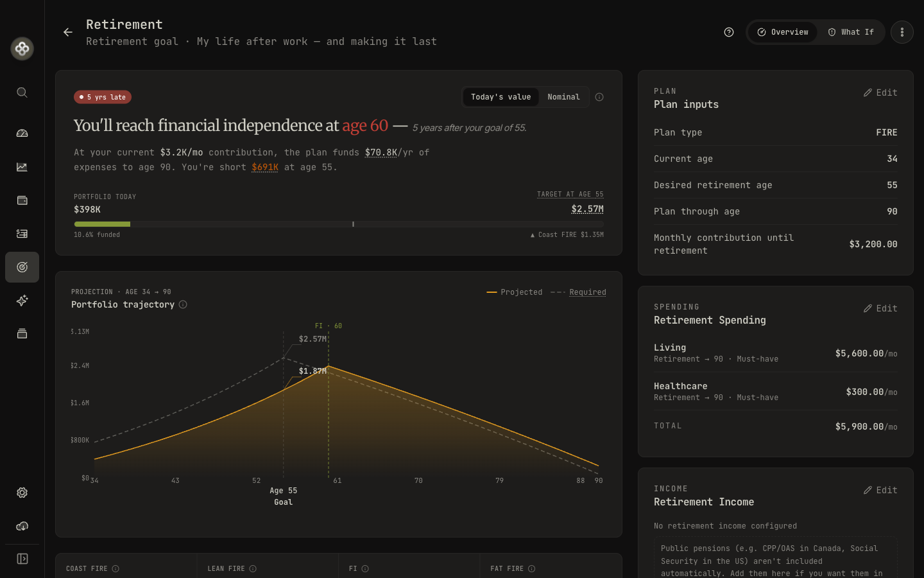Open the wallet icon in sidebar
The width and height of the screenshot is (924, 578).
[22, 200]
